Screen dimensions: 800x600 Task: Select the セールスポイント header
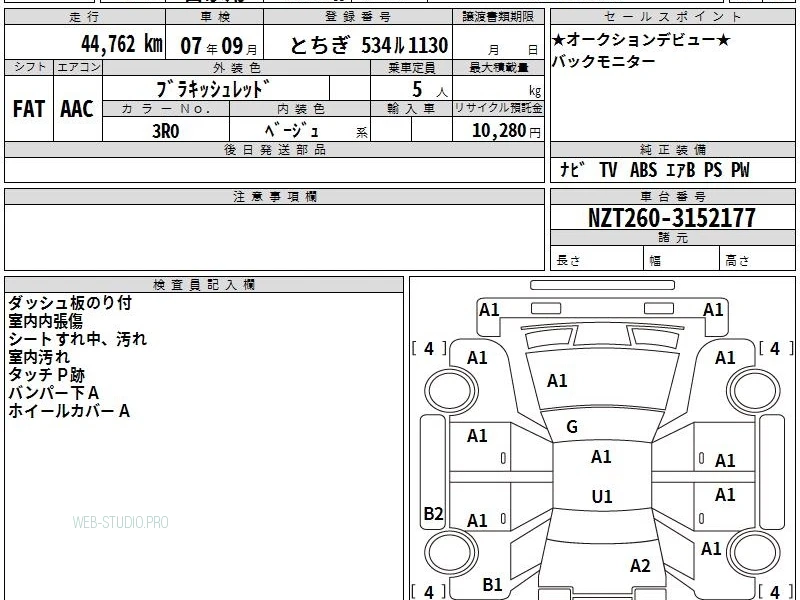coord(672,17)
